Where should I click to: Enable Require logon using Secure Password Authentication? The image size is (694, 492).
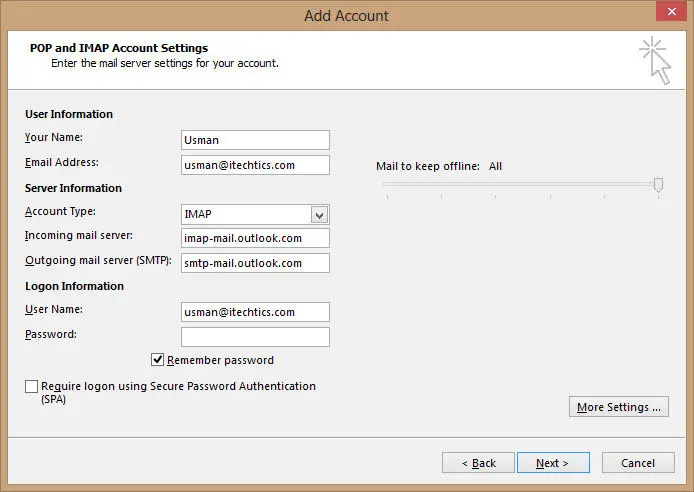(31, 386)
